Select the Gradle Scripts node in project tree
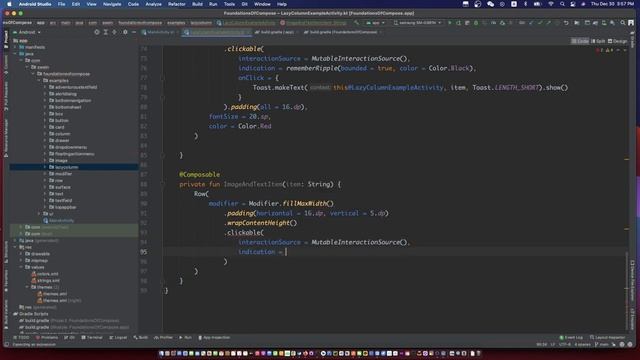The height and width of the screenshot is (360, 640). click(31, 314)
